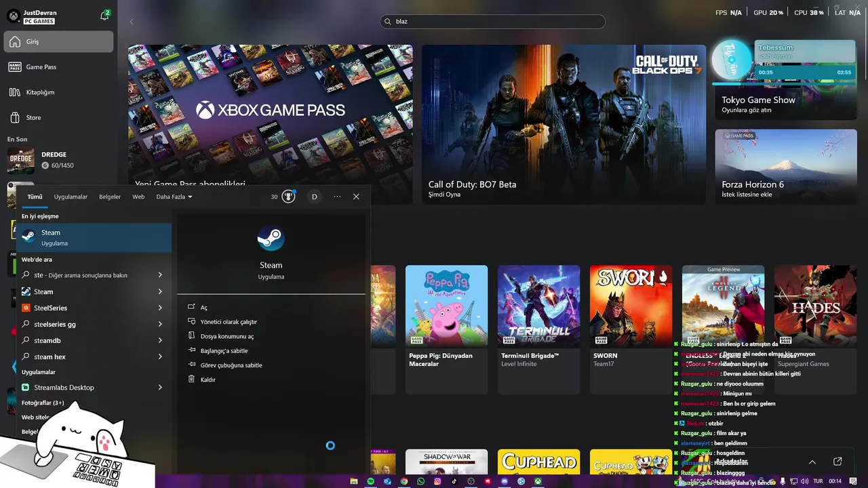Click the Xbox app icon on taskbar

537,481
